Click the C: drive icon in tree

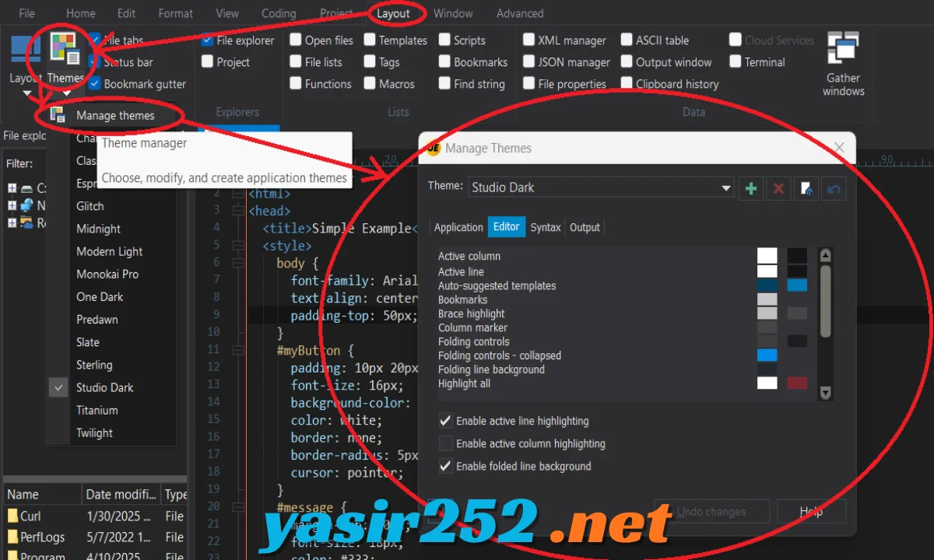click(x=27, y=188)
